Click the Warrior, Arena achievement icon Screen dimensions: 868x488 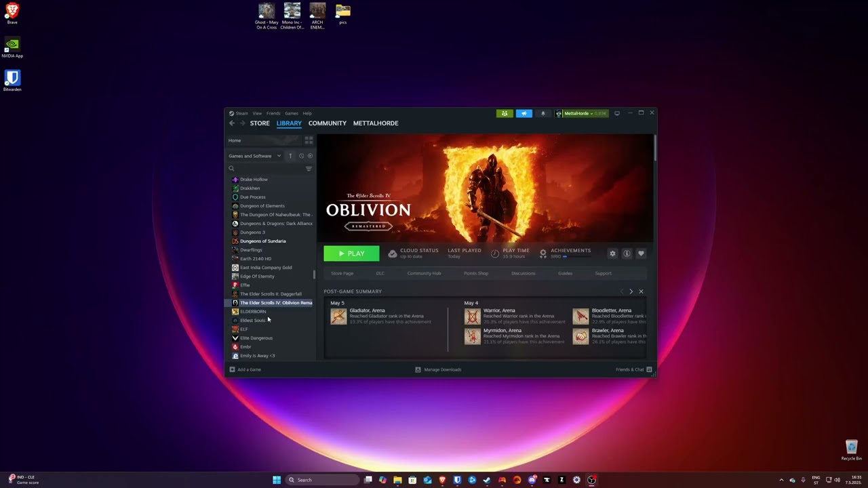473,317
